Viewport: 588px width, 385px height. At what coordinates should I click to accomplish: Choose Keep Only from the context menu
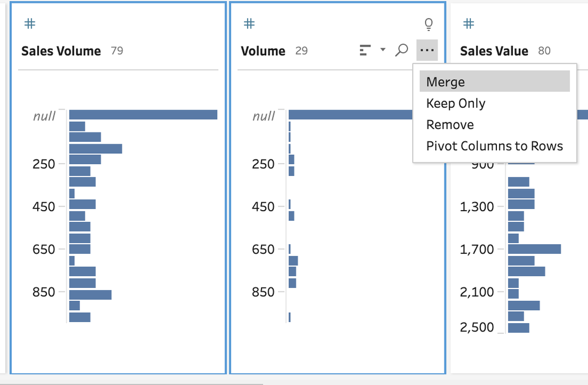(495, 103)
